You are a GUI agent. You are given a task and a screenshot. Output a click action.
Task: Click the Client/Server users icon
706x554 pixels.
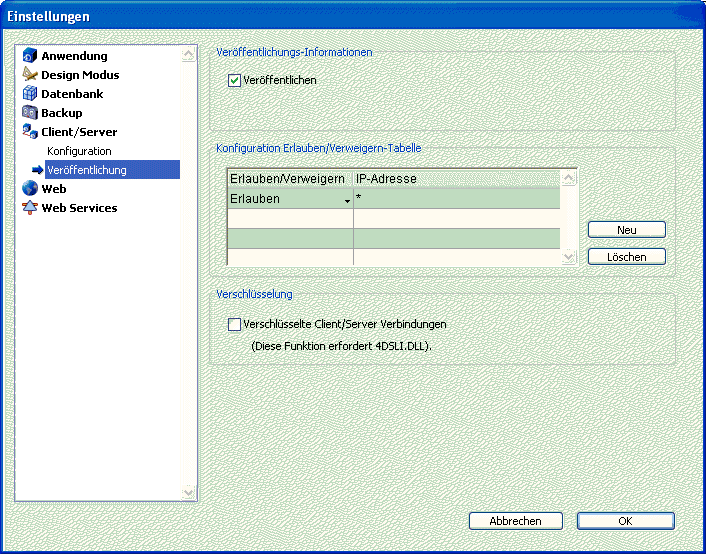click(x=30, y=132)
